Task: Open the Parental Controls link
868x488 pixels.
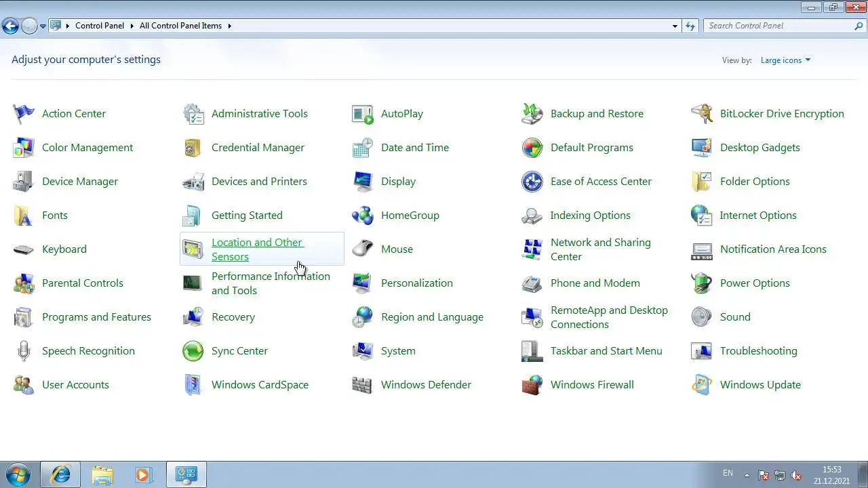Action: [82, 283]
